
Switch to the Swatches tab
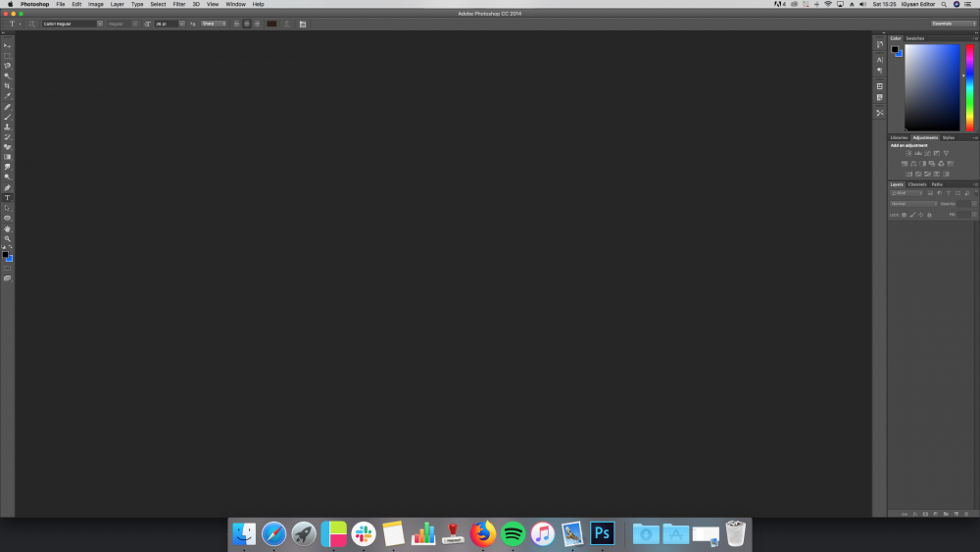point(914,38)
